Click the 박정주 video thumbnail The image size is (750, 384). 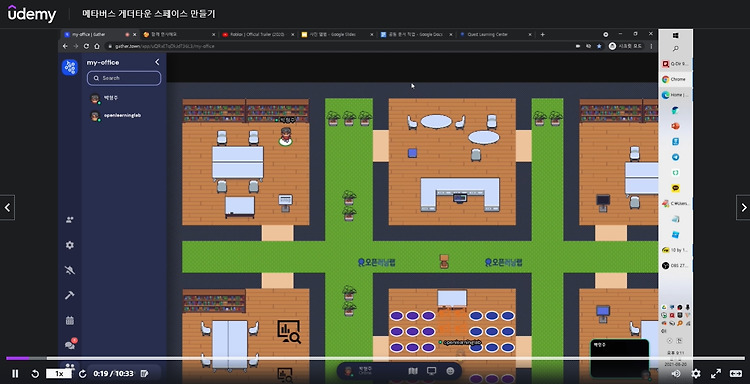point(619,359)
